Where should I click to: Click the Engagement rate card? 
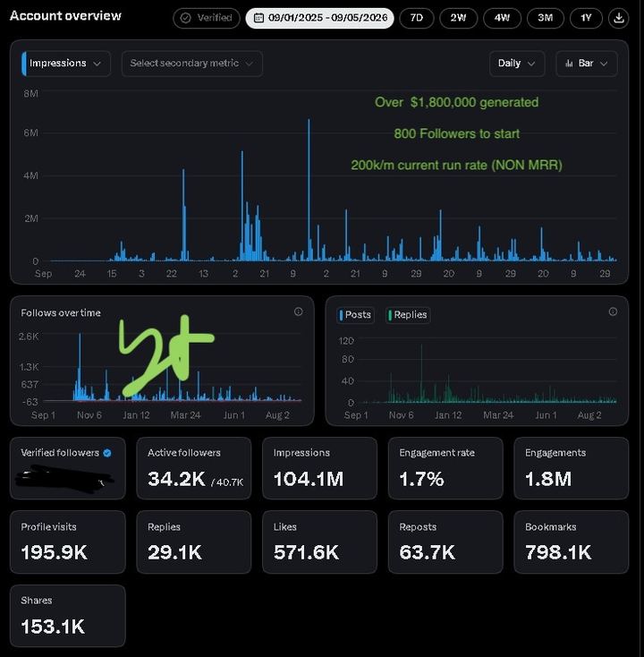[x=445, y=468]
